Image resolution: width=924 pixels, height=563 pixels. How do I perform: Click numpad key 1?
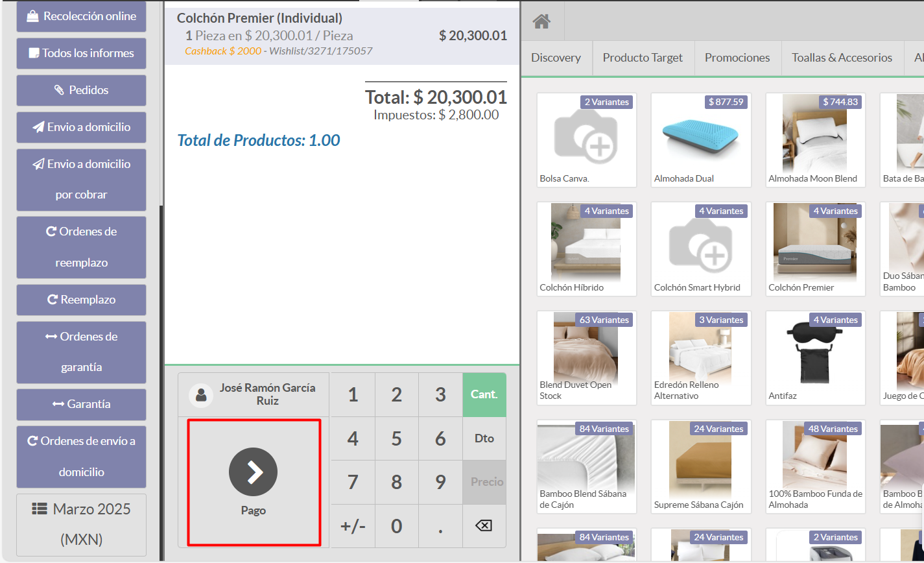353,394
